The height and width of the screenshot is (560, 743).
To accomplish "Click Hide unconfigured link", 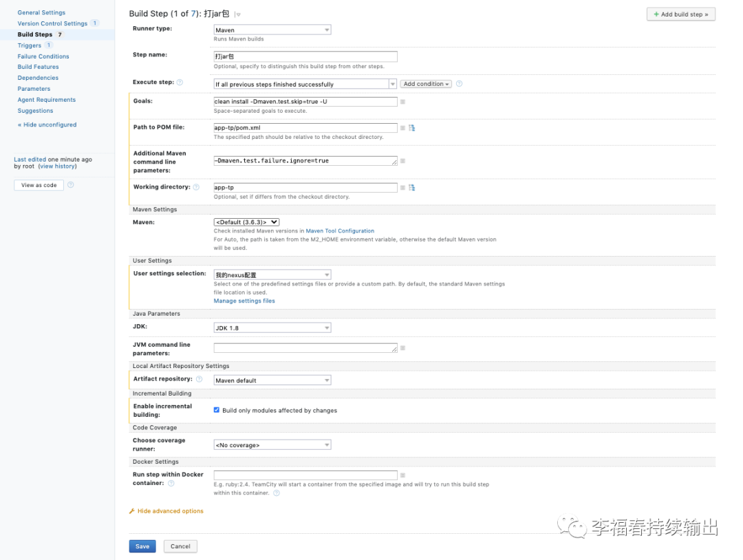I will [x=47, y=125].
